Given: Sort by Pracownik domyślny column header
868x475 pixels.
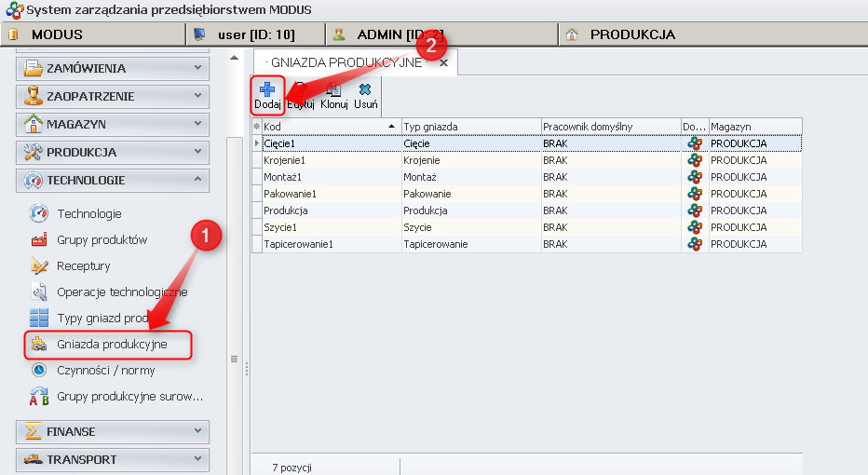Looking at the screenshot, I should [x=609, y=126].
